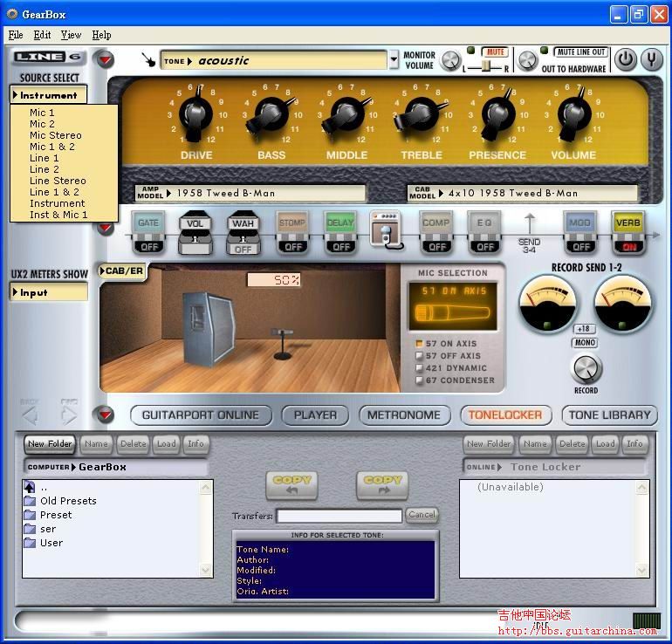Switch to the Tone Library tab

610,415
